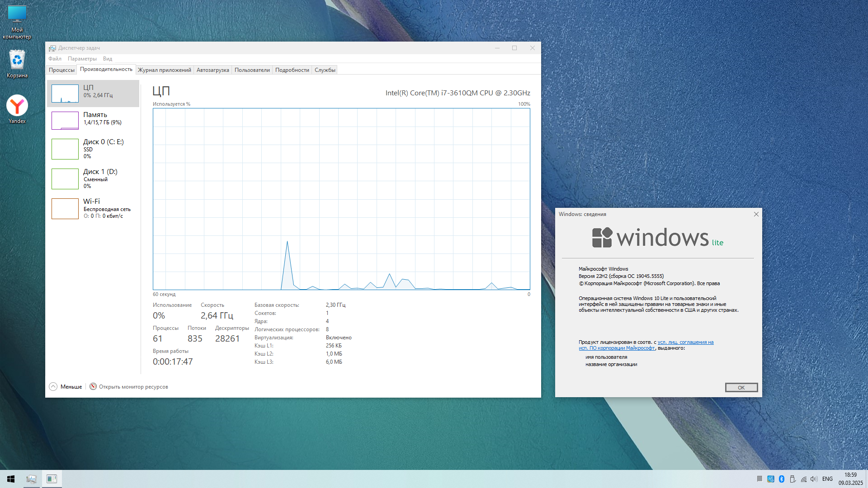Click Task Manager taskbar icon
Screen dimensions: 868x488
point(31,479)
